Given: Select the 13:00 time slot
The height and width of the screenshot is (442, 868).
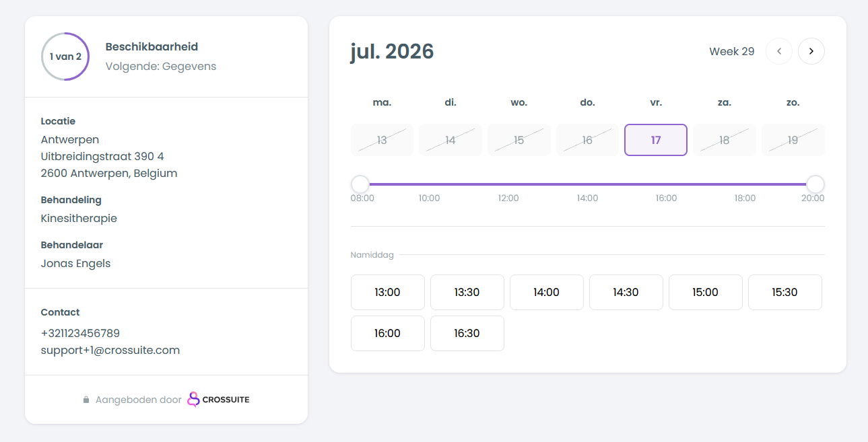Looking at the screenshot, I should (388, 293).
